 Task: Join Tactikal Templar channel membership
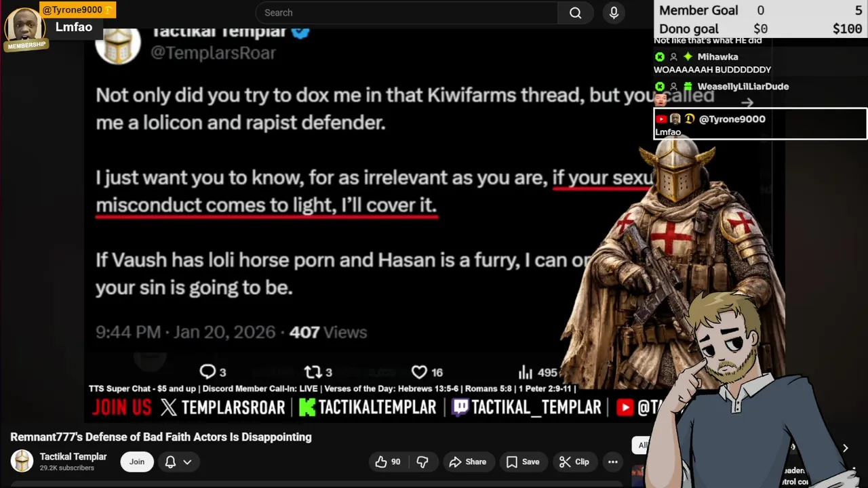pyautogui.click(x=137, y=462)
